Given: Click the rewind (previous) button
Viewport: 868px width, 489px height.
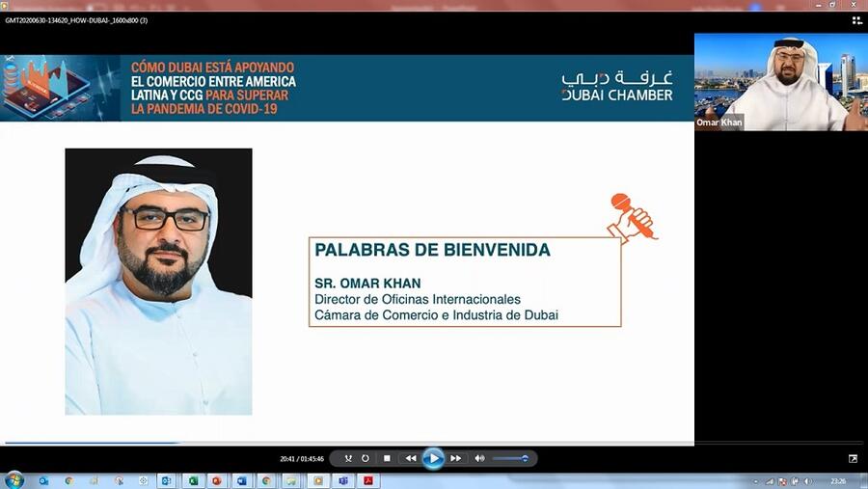Looking at the screenshot, I should (x=410, y=458).
